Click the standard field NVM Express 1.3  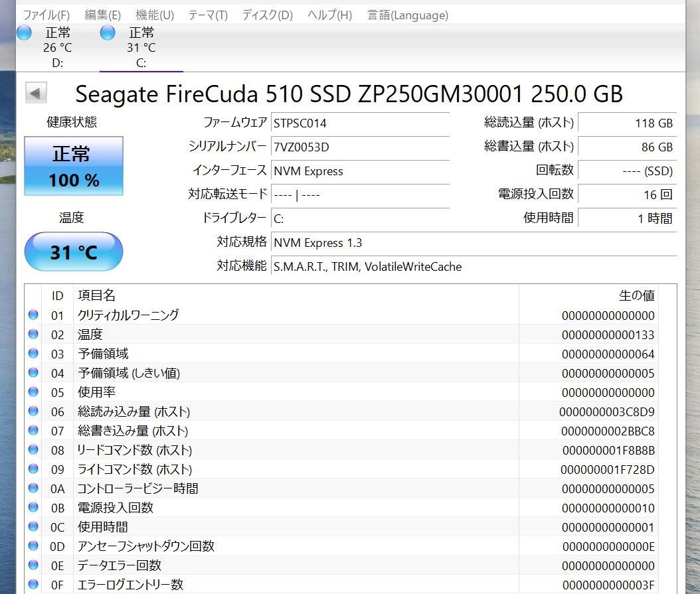pyautogui.click(x=474, y=243)
